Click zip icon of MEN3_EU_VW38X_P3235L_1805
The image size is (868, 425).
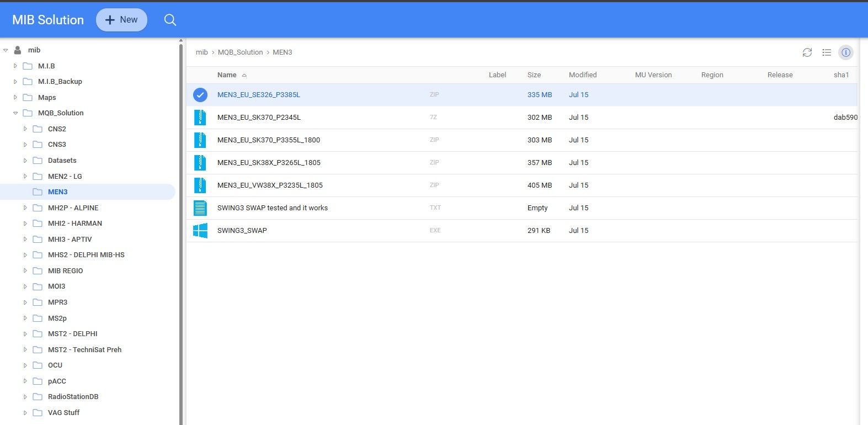tap(200, 185)
